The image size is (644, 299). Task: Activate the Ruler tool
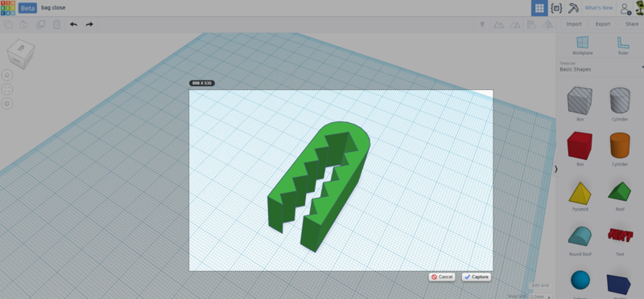click(x=623, y=46)
